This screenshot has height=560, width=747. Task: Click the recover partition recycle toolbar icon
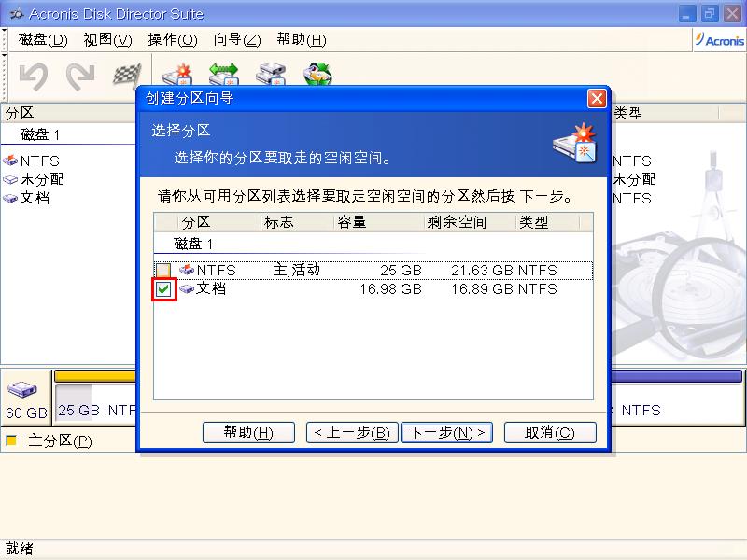click(x=317, y=72)
